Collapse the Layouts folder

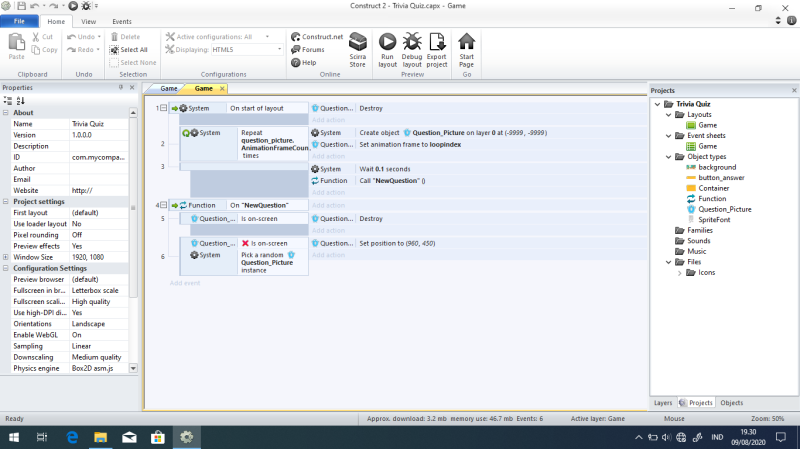(x=669, y=115)
